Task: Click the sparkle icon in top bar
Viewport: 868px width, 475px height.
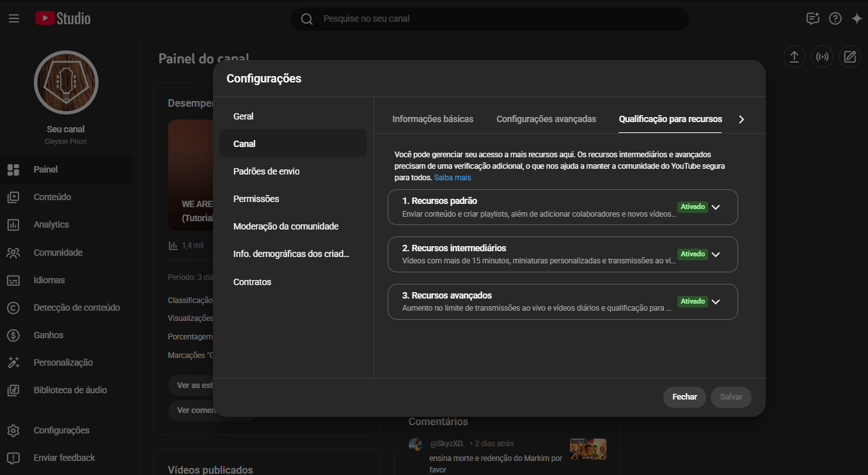Action: point(857,19)
